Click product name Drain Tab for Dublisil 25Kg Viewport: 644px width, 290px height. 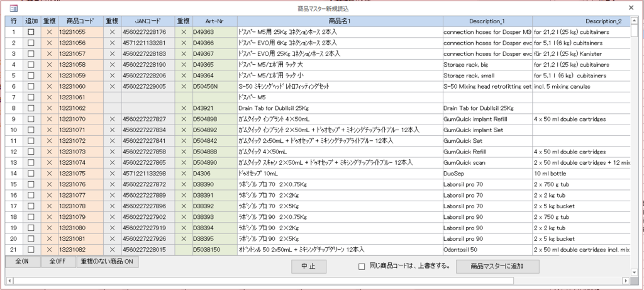tap(340, 108)
